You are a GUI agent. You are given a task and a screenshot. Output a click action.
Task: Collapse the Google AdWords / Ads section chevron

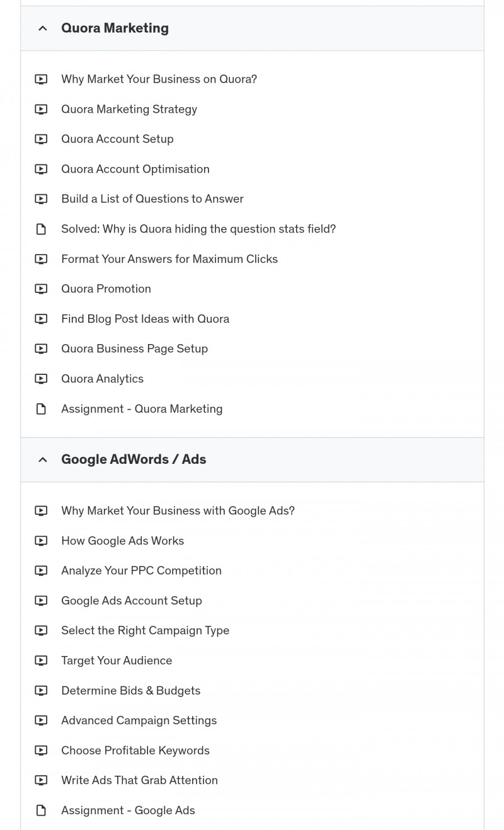click(42, 460)
